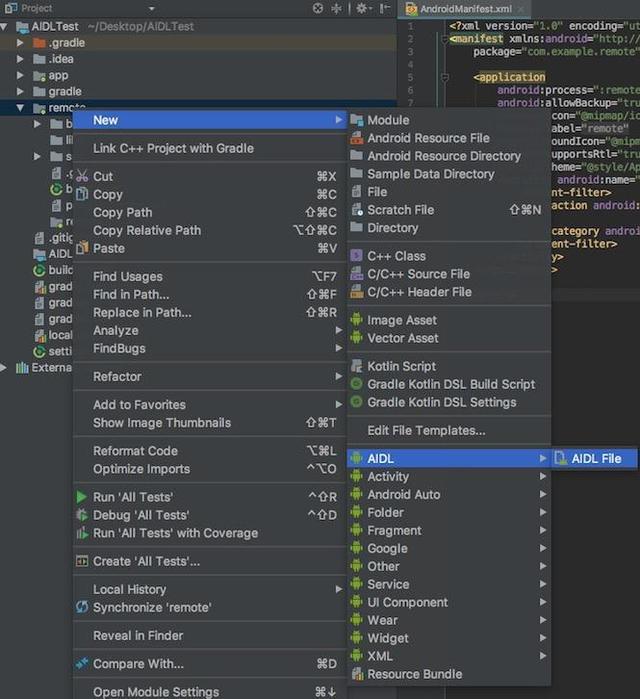
Task: Open the Widget submenu
Action: (449, 638)
